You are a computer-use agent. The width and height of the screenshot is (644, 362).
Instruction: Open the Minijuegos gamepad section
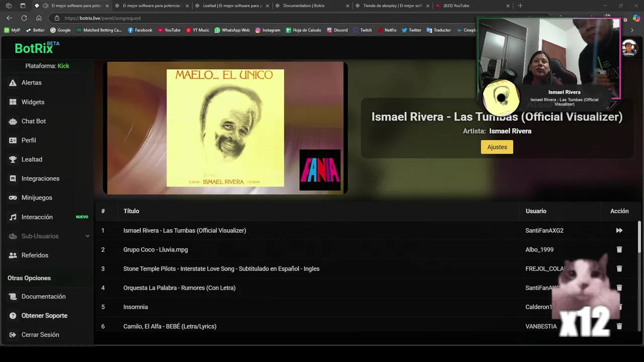click(37, 198)
